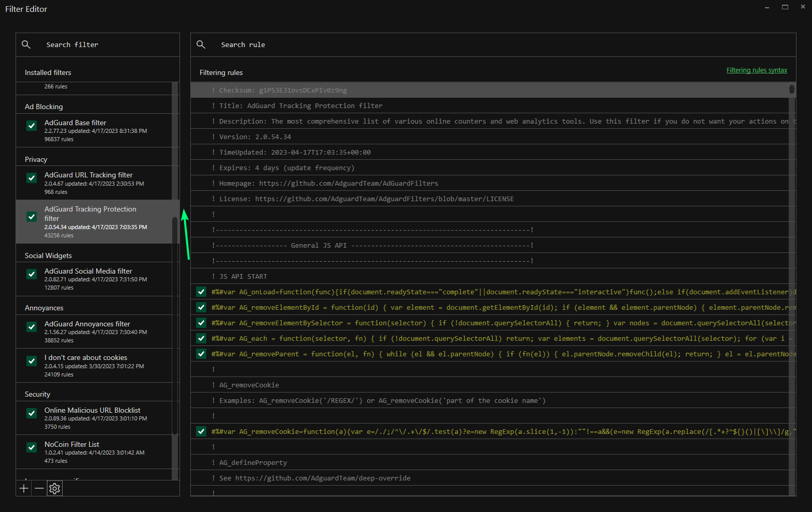Uncheck the AG_onLoad rule checkbox
Image resolution: width=812 pixels, height=512 pixels.
pyautogui.click(x=201, y=292)
